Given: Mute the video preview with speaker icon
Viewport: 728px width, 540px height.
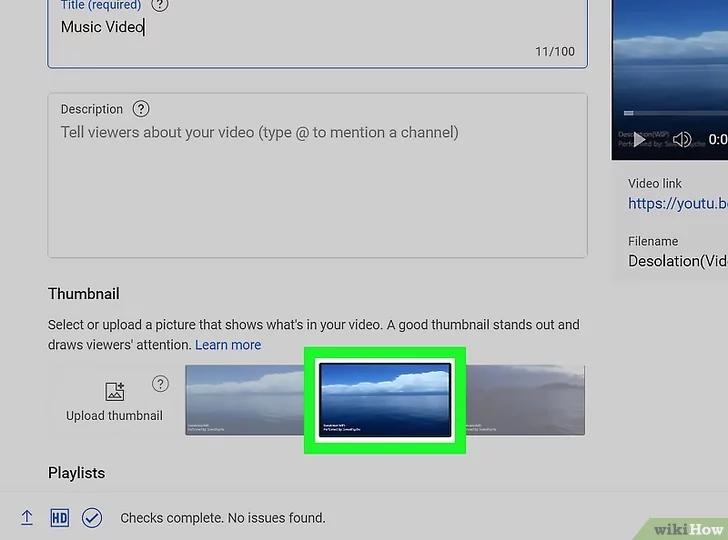Looking at the screenshot, I should click(x=683, y=139).
